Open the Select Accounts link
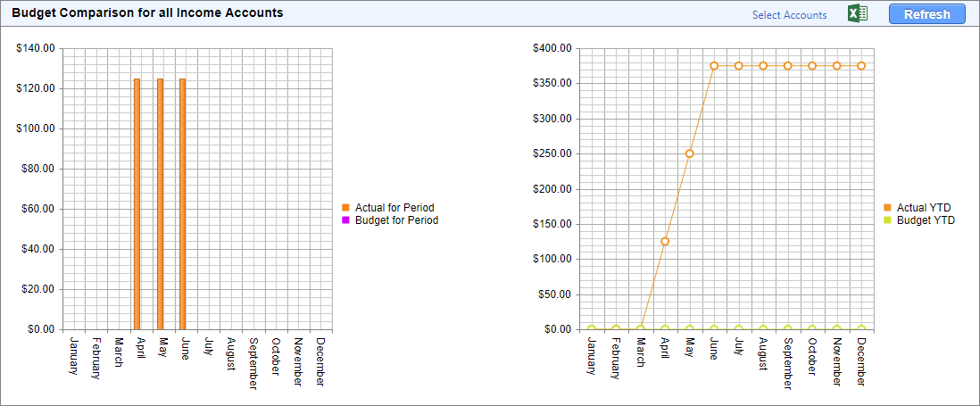 [x=789, y=15]
